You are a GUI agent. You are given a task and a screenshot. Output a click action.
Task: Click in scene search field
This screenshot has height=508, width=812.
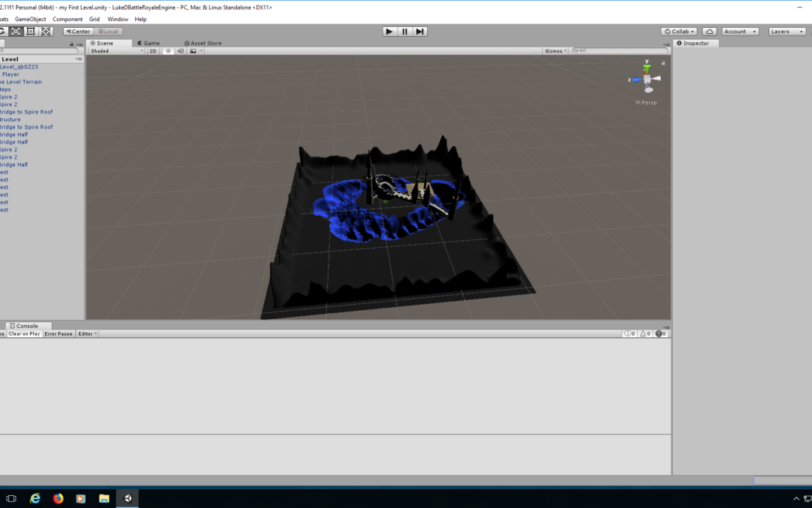[x=620, y=51]
